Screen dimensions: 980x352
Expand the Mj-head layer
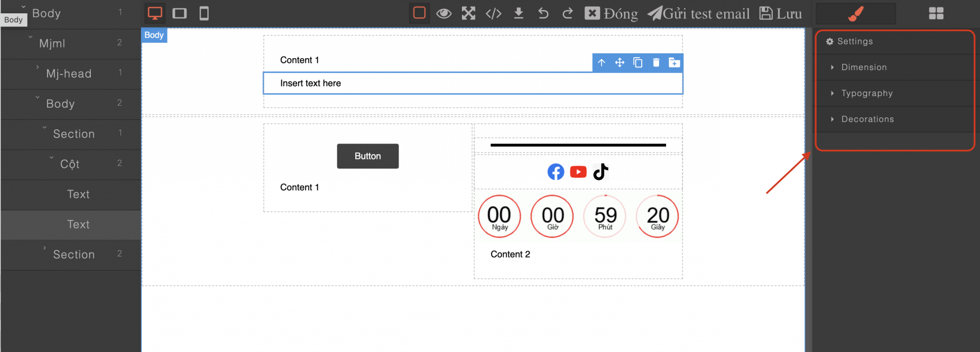pyautogui.click(x=38, y=67)
